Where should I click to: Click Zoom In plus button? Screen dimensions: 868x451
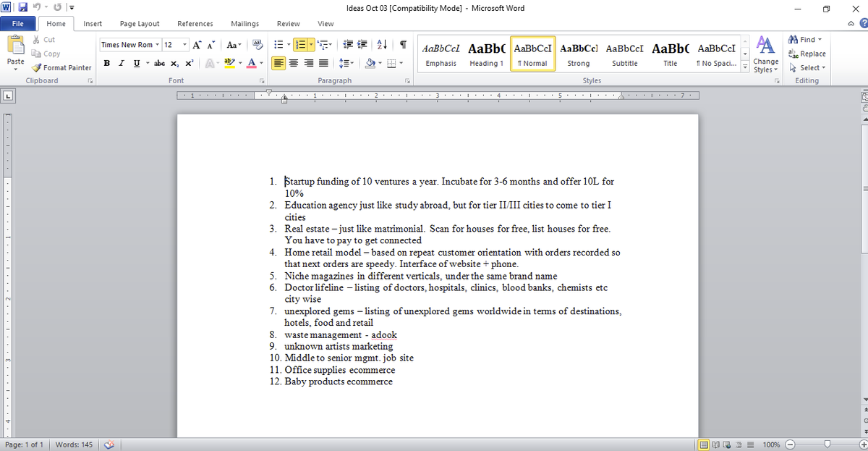862,444
